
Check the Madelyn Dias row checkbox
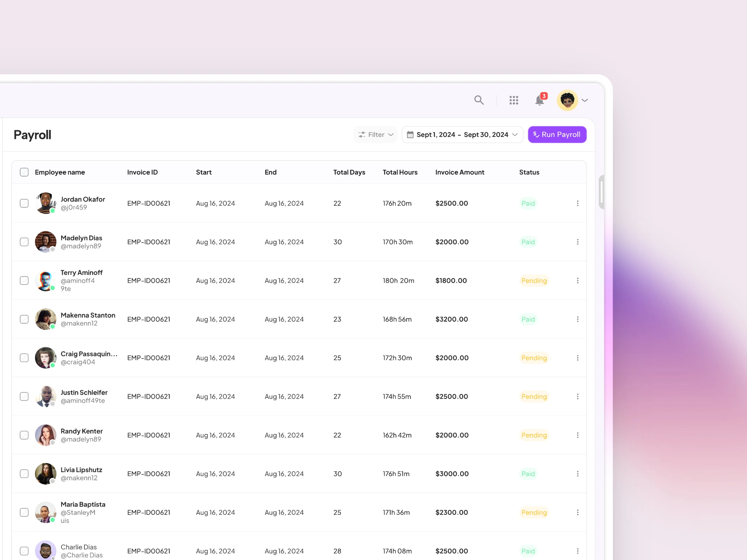pos(24,242)
